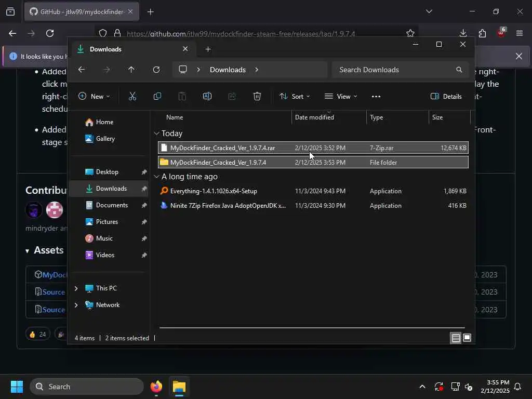
Task: Open the Firefox hamburger application menu
Action: tap(520, 33)
